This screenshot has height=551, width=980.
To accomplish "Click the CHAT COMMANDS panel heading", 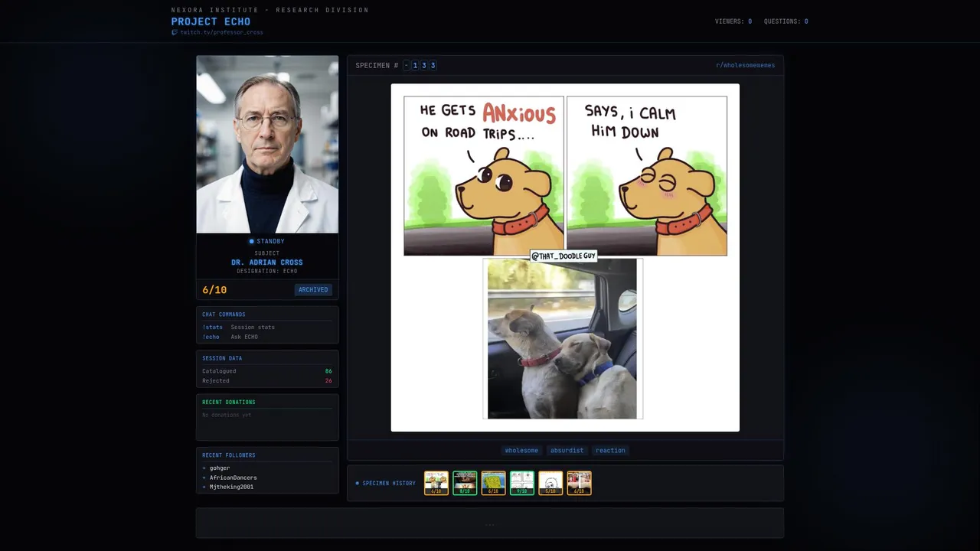I will [x=224, y=315].
